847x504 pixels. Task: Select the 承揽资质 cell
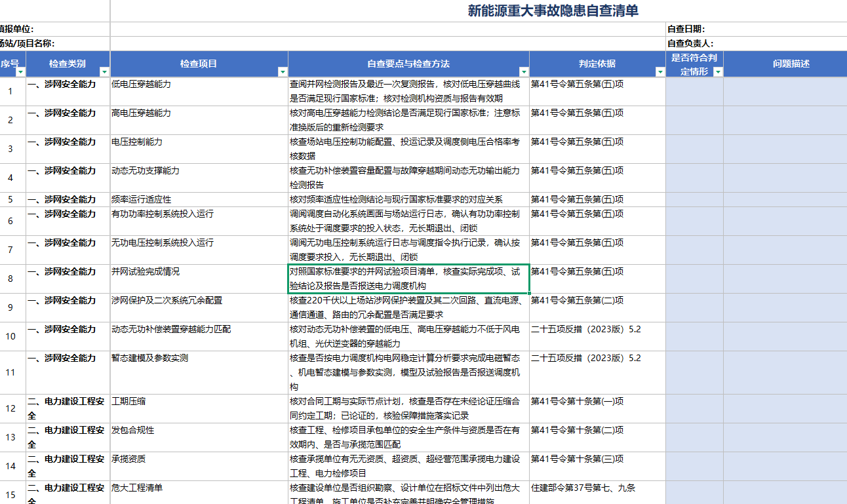(x=199, y=466)
